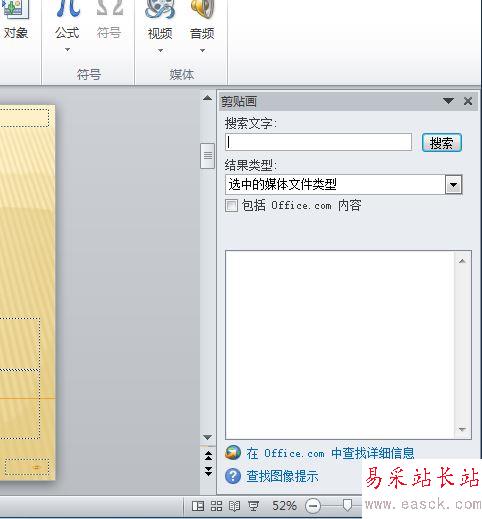Switch to Reading view icon
This screenshot has width=482, height=519.
pyautogui.click(x=234, y=506)
